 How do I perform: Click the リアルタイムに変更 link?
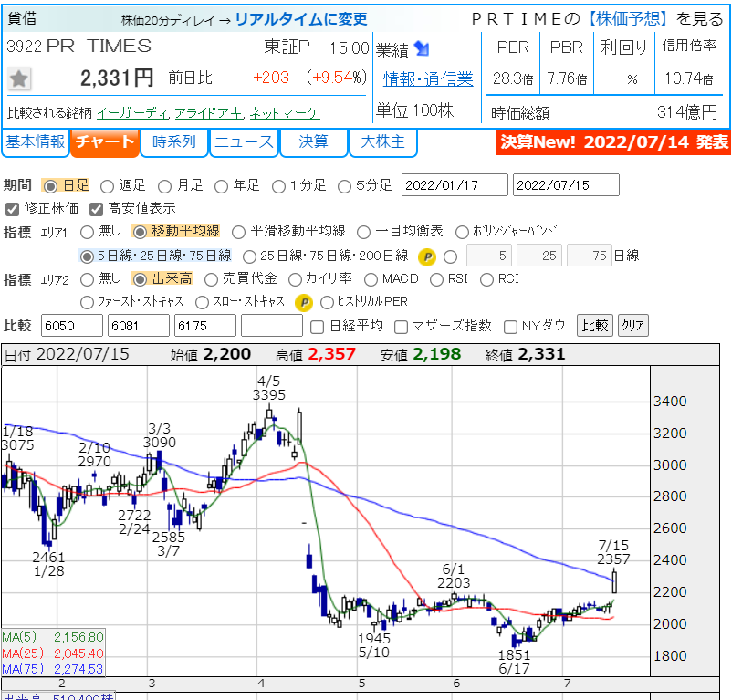[301, 19]
